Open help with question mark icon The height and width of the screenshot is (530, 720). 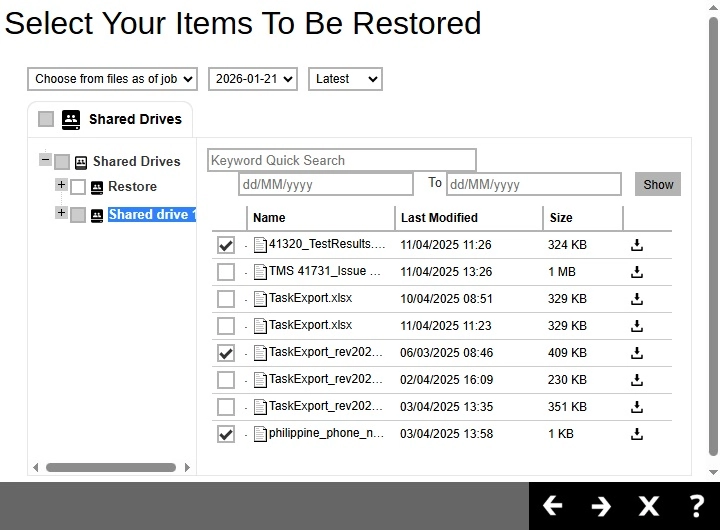tap(697, 506)
